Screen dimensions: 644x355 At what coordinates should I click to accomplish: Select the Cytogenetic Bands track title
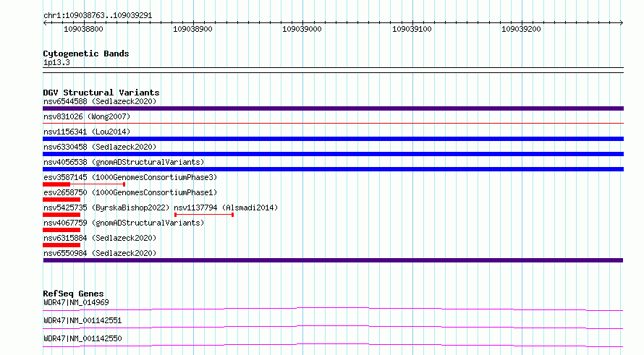[86, 54]
